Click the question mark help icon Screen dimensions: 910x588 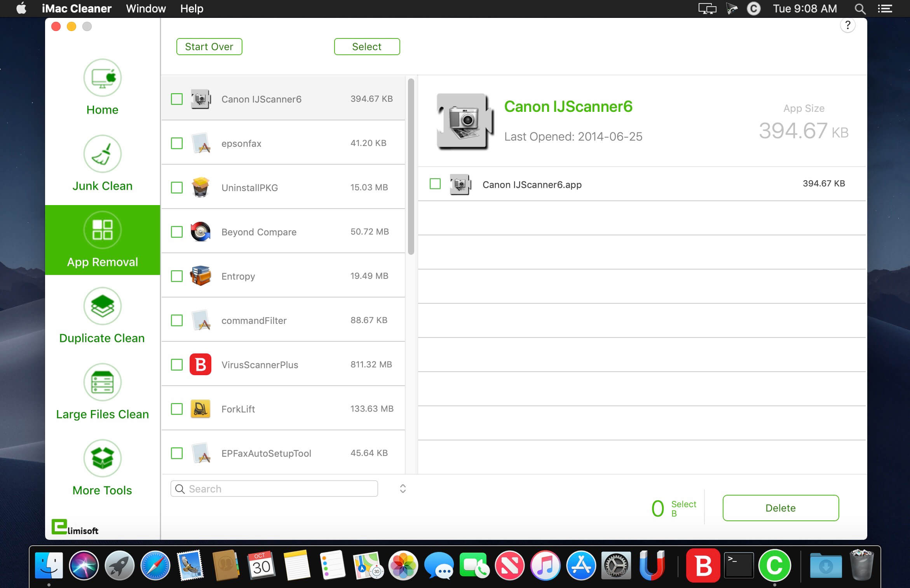pos(847,26)
